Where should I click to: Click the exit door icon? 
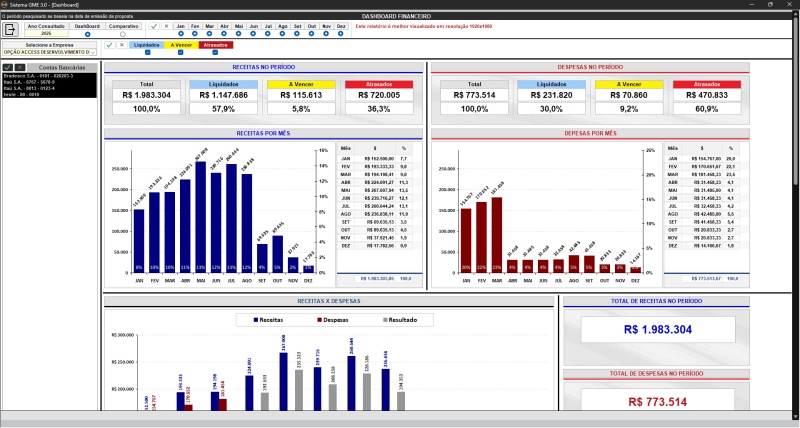tap(11, 29)
